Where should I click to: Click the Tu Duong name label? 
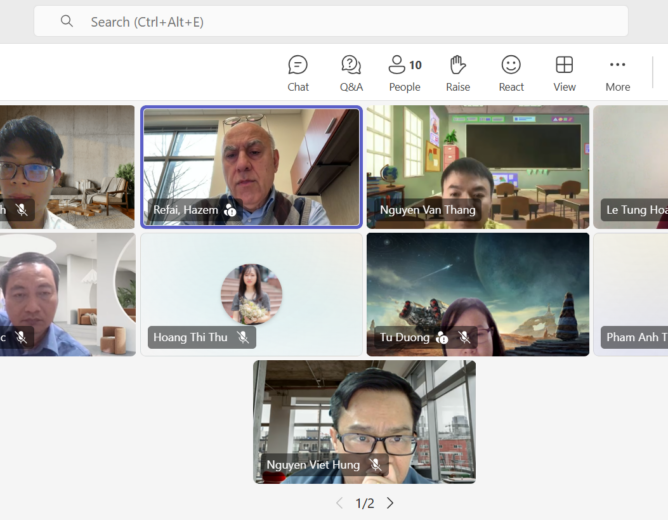point(404,338)
